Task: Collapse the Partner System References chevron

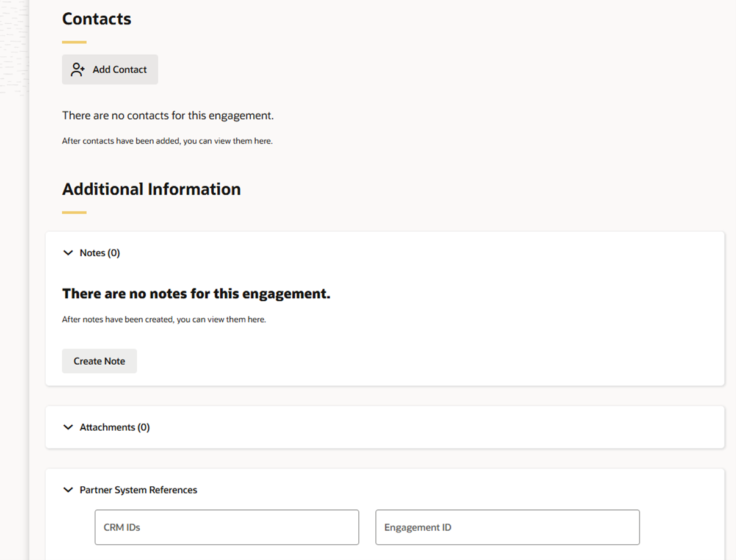Action: coord(68,490)
